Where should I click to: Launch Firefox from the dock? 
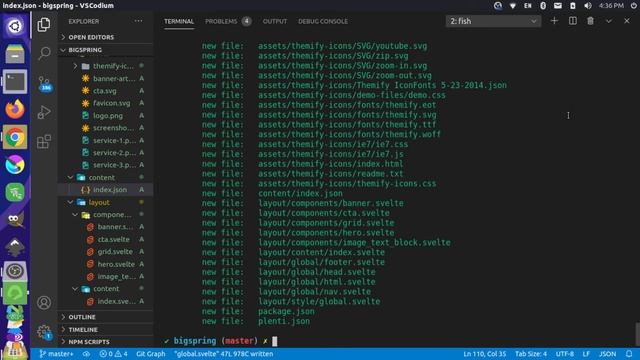(x=15, y=109)
